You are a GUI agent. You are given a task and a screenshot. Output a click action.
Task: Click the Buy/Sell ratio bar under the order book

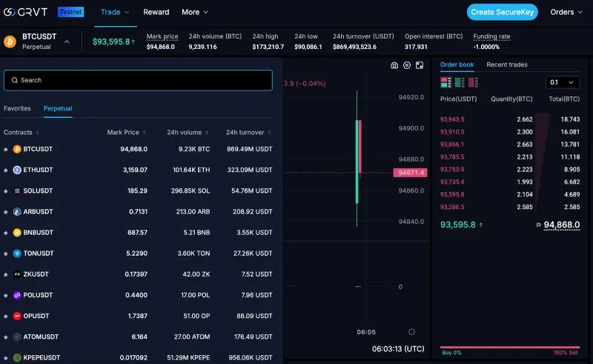tap(510, 347)
